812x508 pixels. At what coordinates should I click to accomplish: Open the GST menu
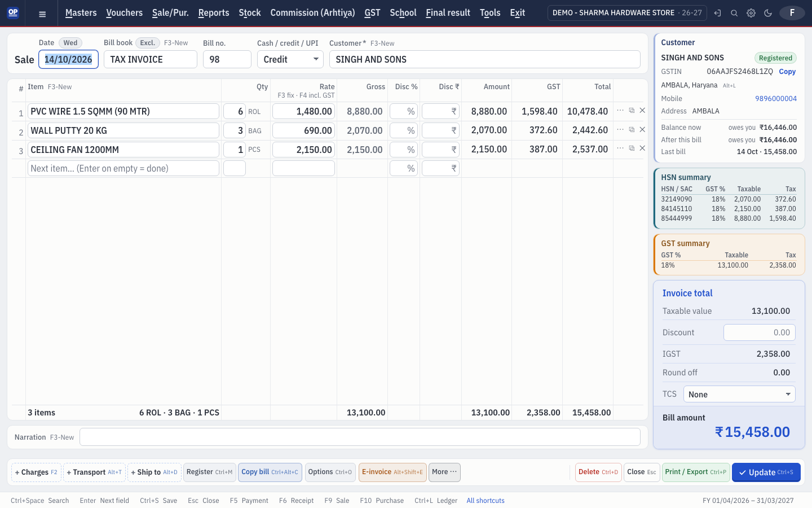[372, 12]
